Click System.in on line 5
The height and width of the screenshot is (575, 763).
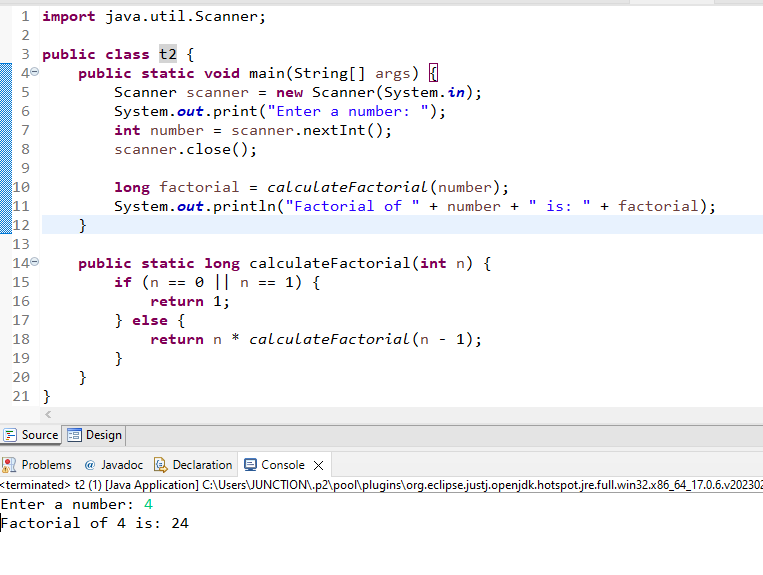[x=425, y=92]
